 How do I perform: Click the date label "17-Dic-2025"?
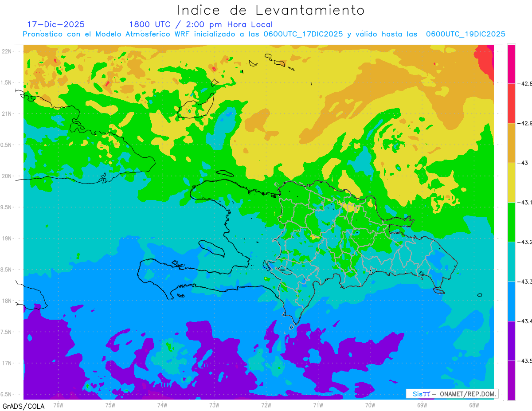pyautogui.click(x=56, y=24)
